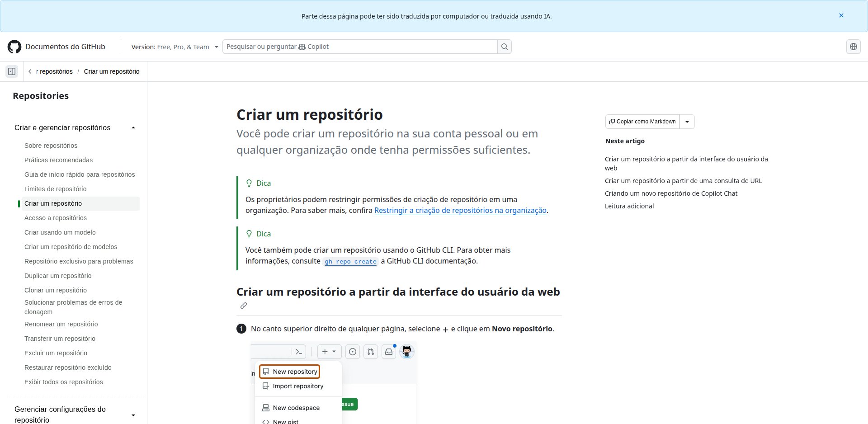Jump to Leitura adicional section

[629, 206]
